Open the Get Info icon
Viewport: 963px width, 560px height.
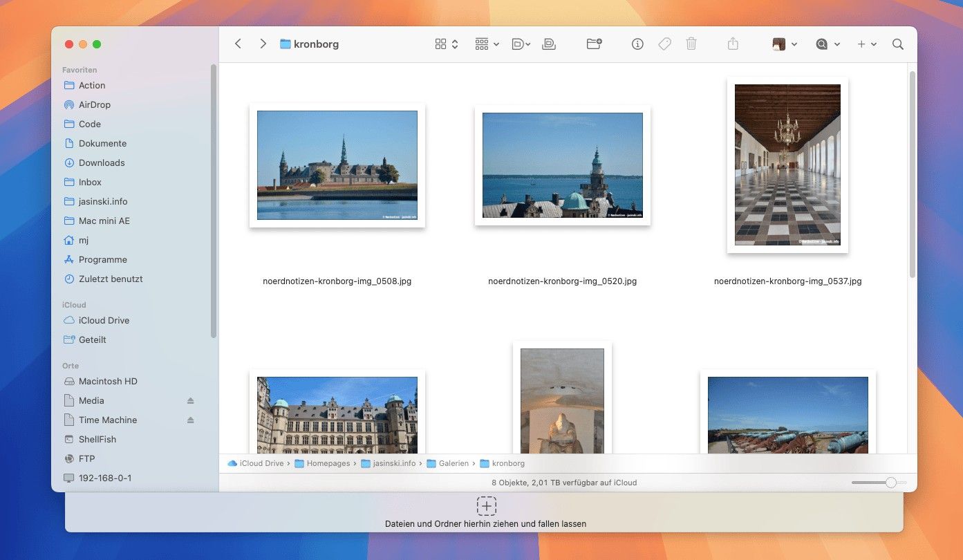click(637, 44)
